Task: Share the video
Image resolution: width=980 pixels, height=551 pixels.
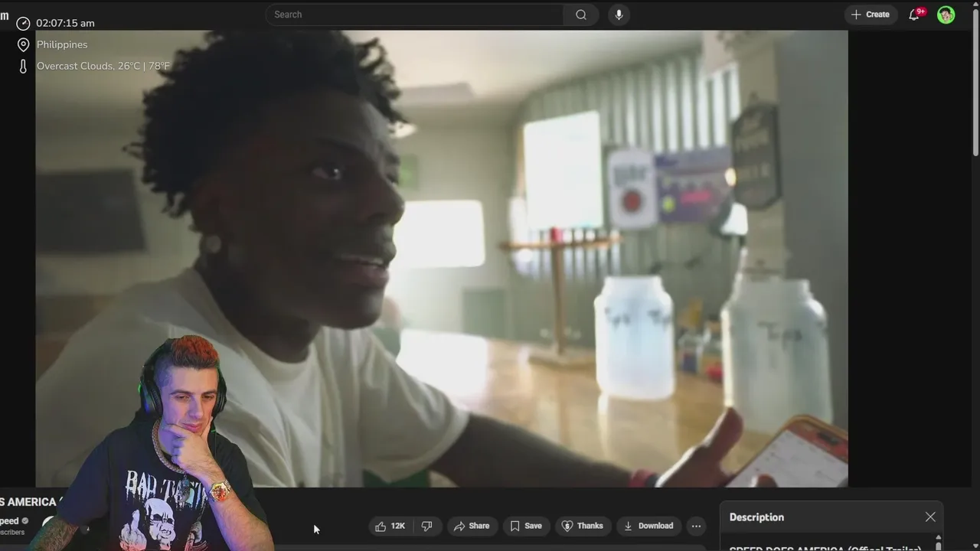Action: coord(472,526)
